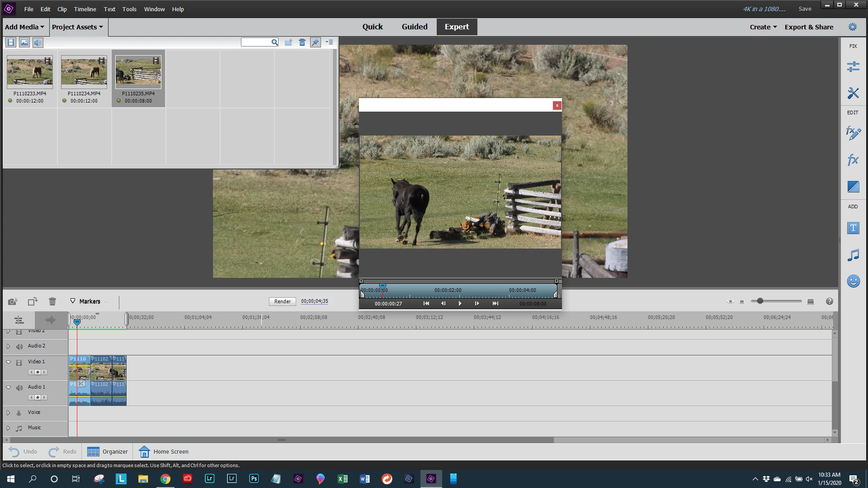Open the Effects fx panel
868x488 pixels.
853,160
